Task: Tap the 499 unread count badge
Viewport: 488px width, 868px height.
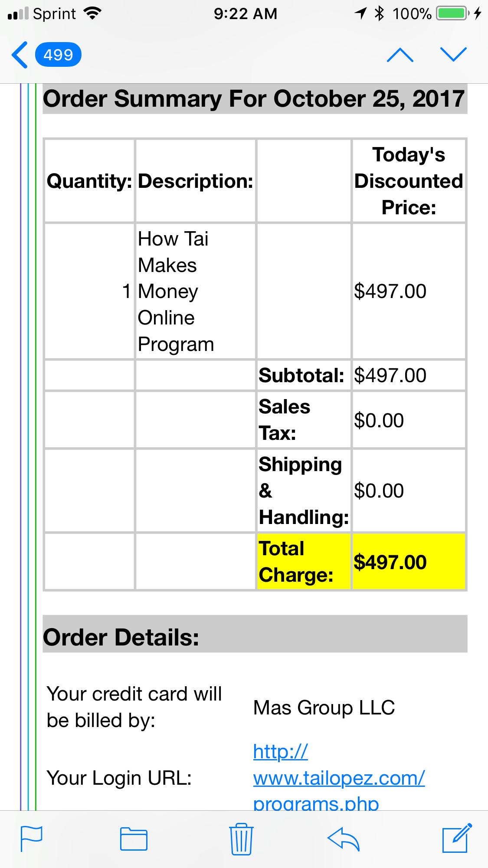Action: pyautogui.click(x=58, y=55)
